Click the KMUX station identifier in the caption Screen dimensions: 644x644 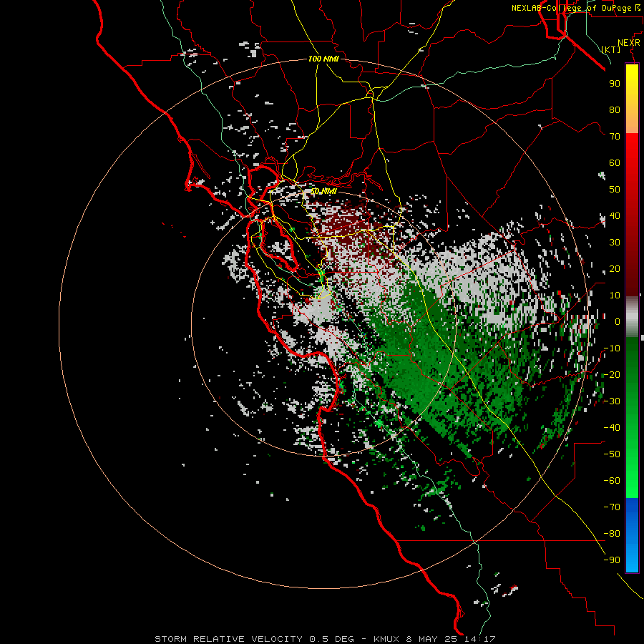pos(386,639)
